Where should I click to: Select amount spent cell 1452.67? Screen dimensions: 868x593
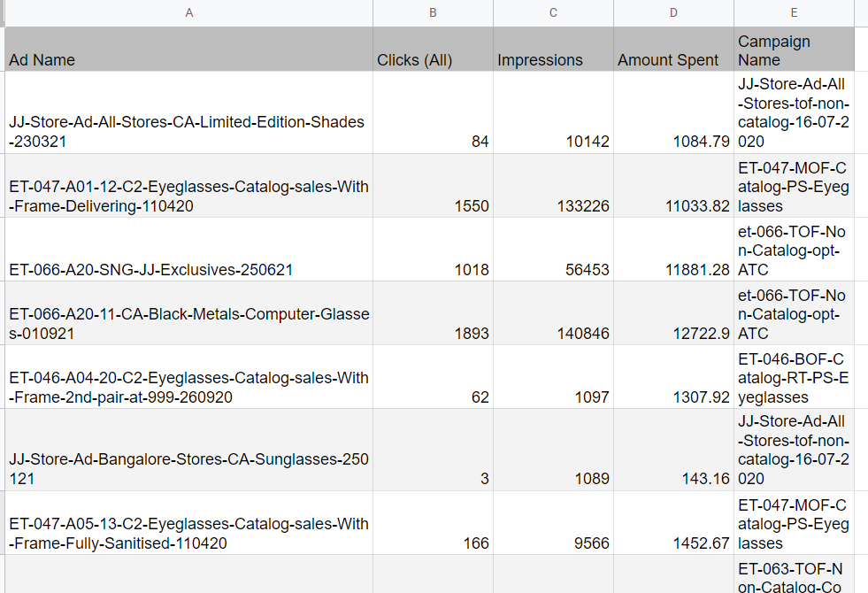pyautogui.click(x=673, y=523)
